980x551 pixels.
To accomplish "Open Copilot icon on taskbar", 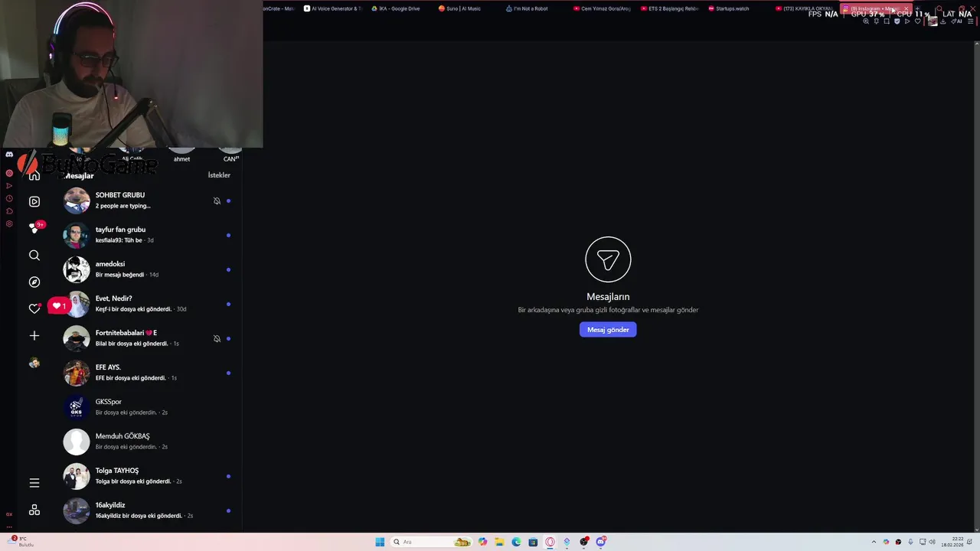I will pos(482,542).
